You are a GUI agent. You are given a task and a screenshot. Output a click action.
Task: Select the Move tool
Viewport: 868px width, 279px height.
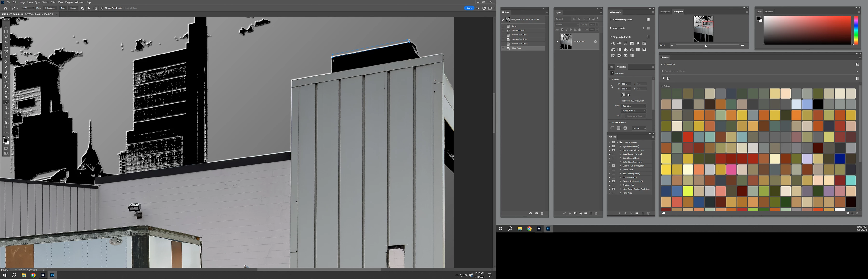click(6, 27)
